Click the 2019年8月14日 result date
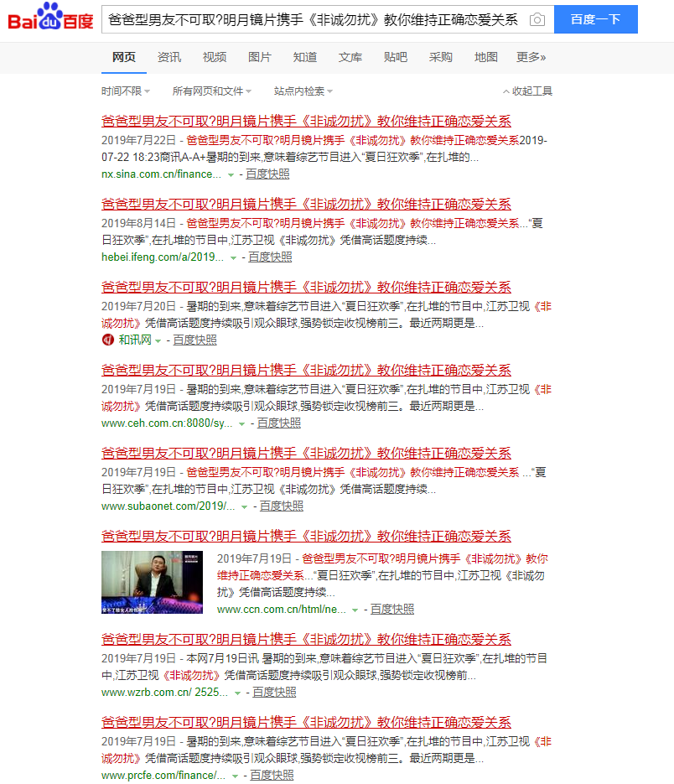This screenshot has height=784, width=674. pyautogui.click(x=138, y=224)
